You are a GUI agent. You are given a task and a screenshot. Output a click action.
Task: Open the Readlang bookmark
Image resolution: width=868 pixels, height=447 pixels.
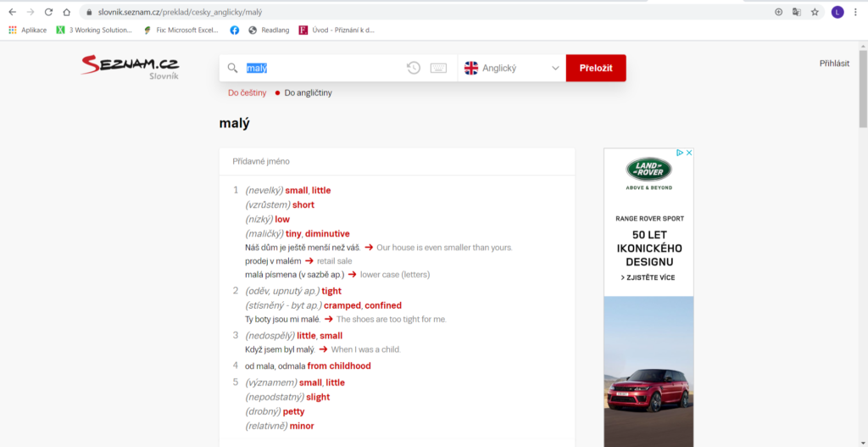pyautogui.click(x=269, y=30)
